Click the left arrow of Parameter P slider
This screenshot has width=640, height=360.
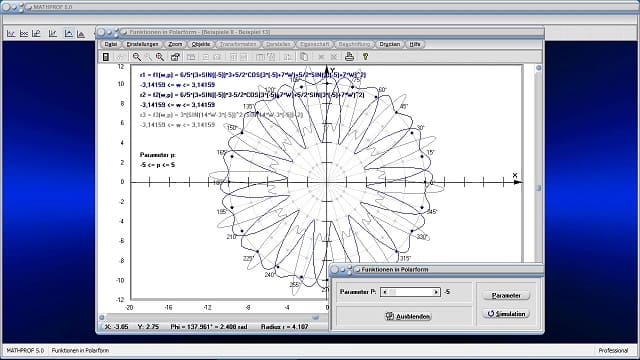tap(384, 292)
